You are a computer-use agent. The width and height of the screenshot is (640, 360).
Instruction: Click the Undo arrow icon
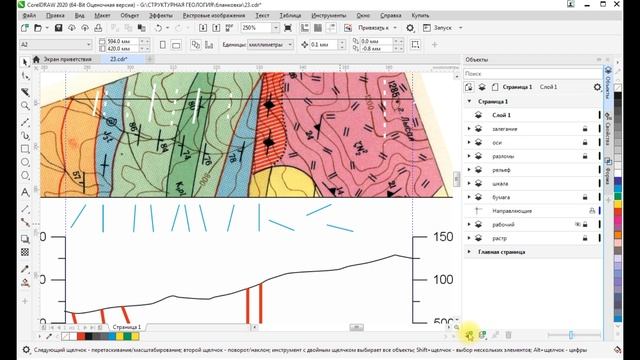click(158, 28)
